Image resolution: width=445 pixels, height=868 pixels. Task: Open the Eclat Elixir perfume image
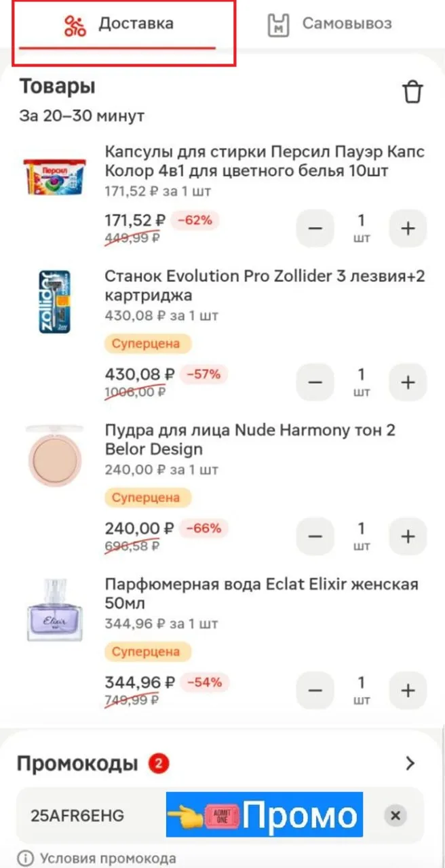(x=54, y=610)
